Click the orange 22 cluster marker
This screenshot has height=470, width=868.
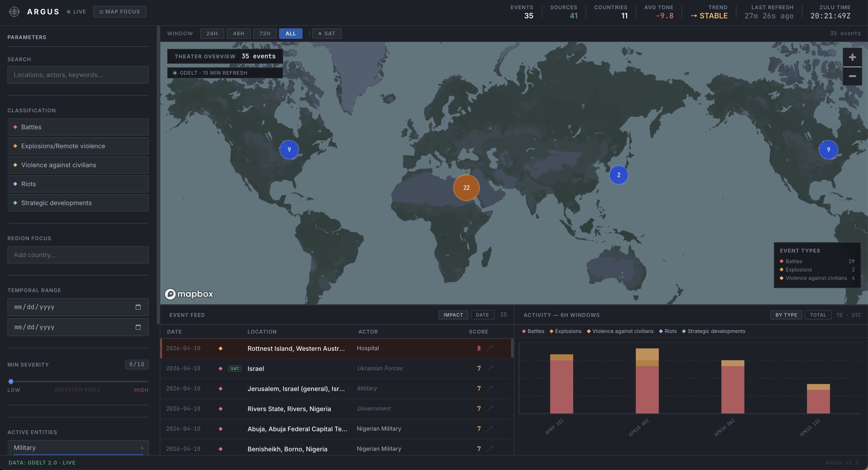pos(466,188)
